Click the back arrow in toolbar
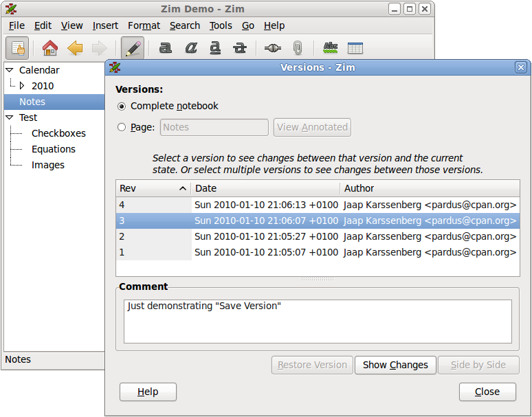This screenshot has width=532, height=417. (x=75, y=48)
